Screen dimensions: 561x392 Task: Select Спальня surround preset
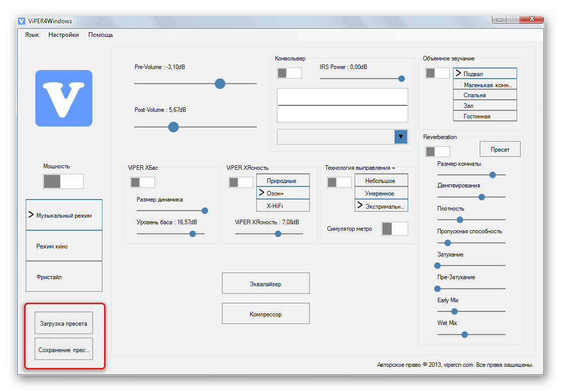(485, 95)
